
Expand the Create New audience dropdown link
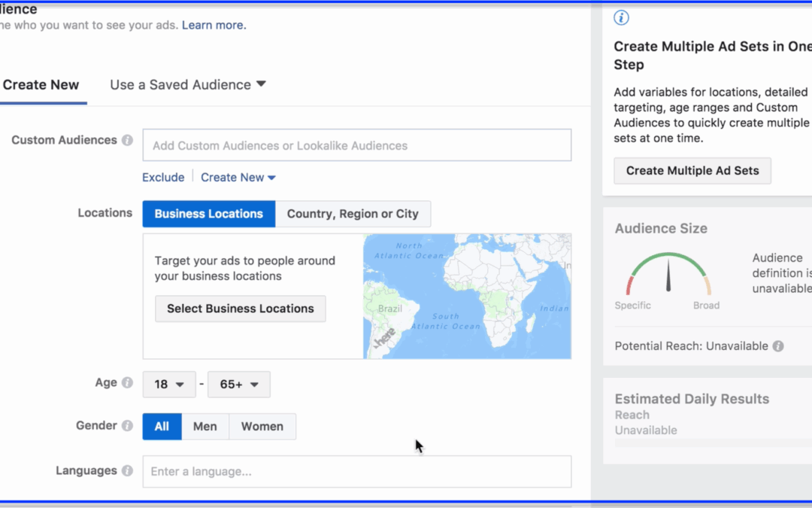[238, 178]
